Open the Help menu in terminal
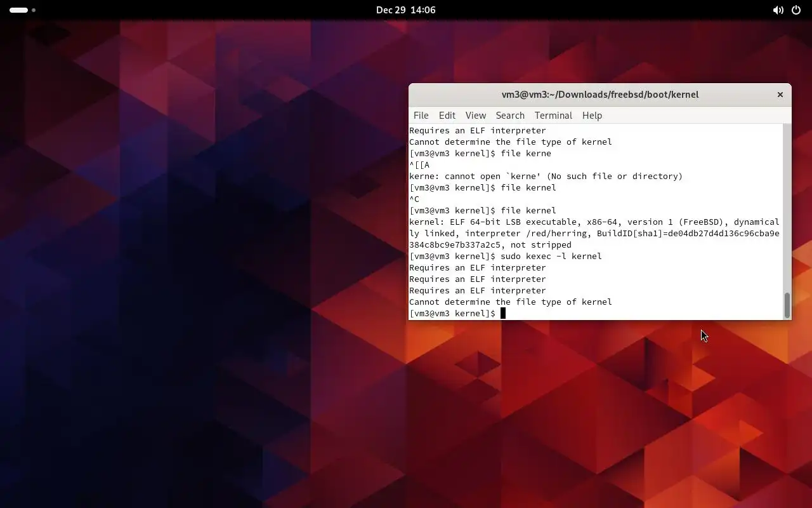812x508 pixels. tap(592, 115)
